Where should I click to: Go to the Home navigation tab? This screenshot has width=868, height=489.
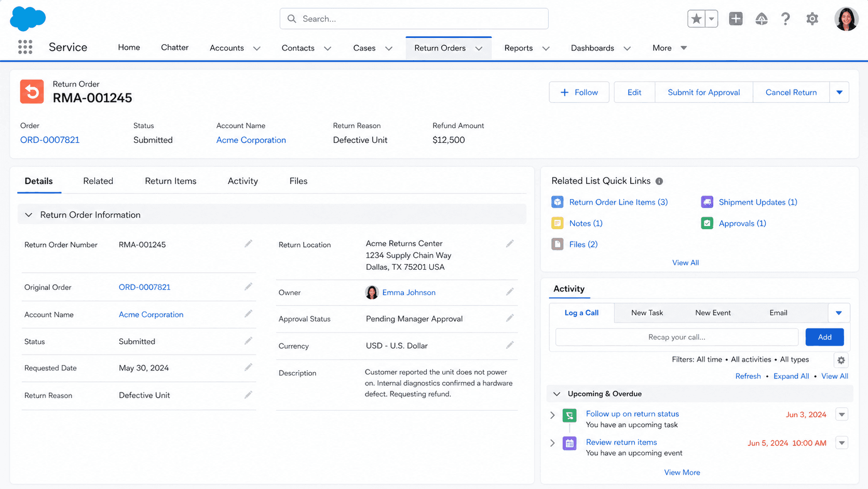(x=129, y=47)
